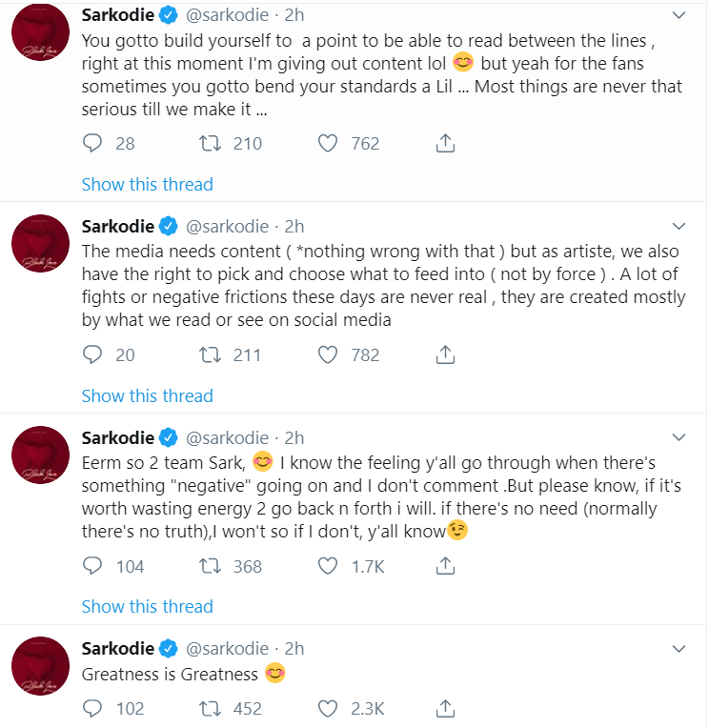Image resolution: width=709 pixels, height=728 pixels.
Task: Reply to the tweet with 20 replies
Action: click(92, 355)
